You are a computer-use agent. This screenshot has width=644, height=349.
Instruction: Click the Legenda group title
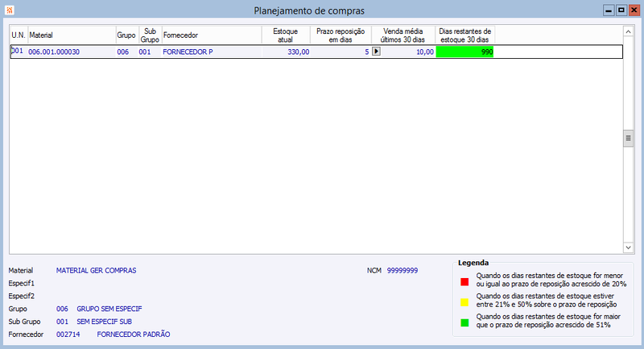473,263
